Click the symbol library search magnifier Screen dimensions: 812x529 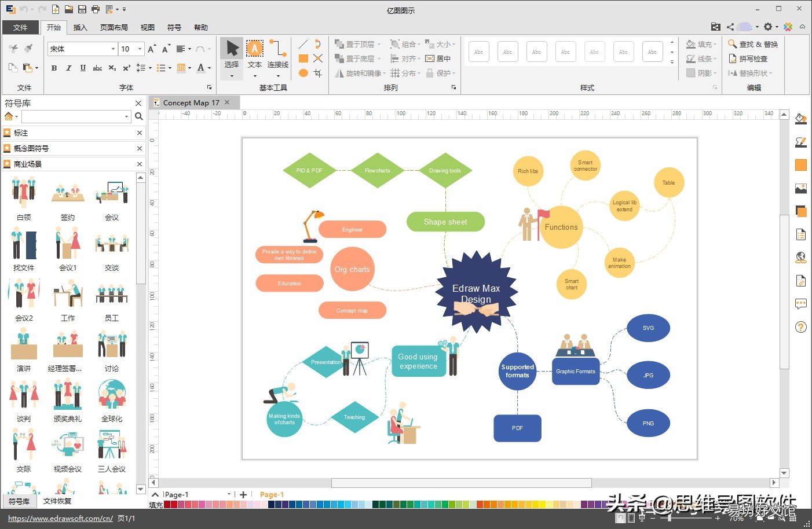coord(139,116)
